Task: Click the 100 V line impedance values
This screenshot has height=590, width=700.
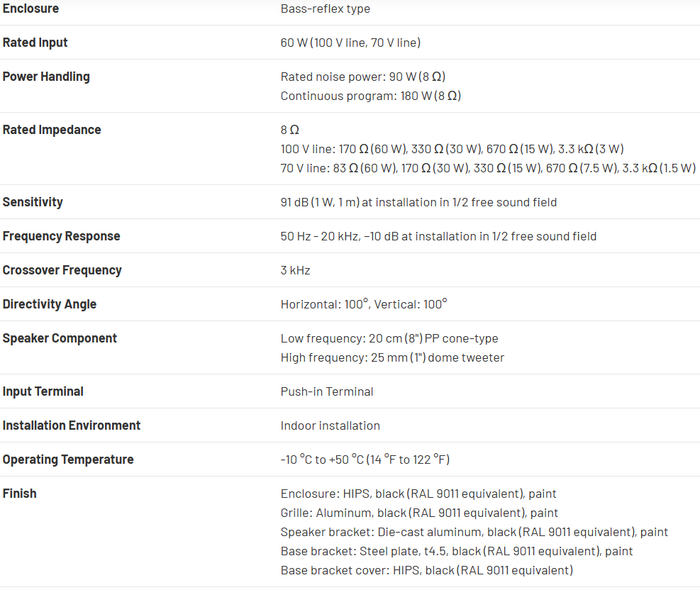Action: point(452,149)
